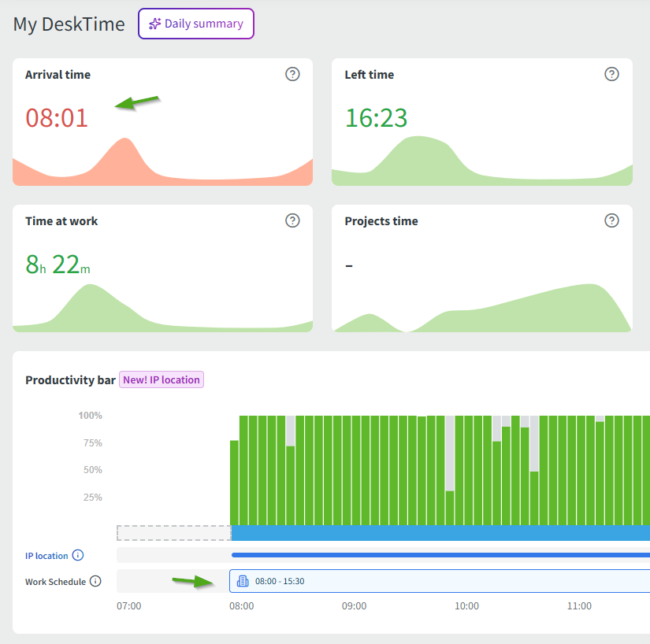
Task: Click the 8h 22m time at work value
Action: (58, 265)
